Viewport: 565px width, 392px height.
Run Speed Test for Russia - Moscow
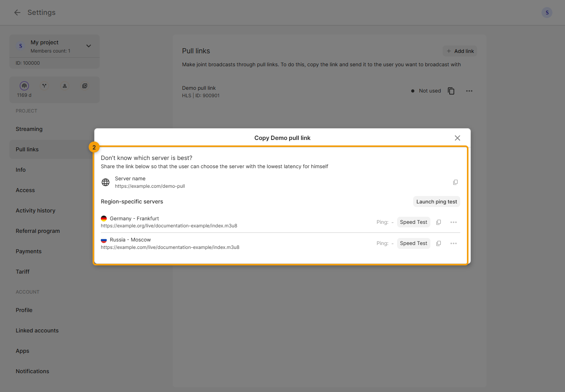pos(414,243)
